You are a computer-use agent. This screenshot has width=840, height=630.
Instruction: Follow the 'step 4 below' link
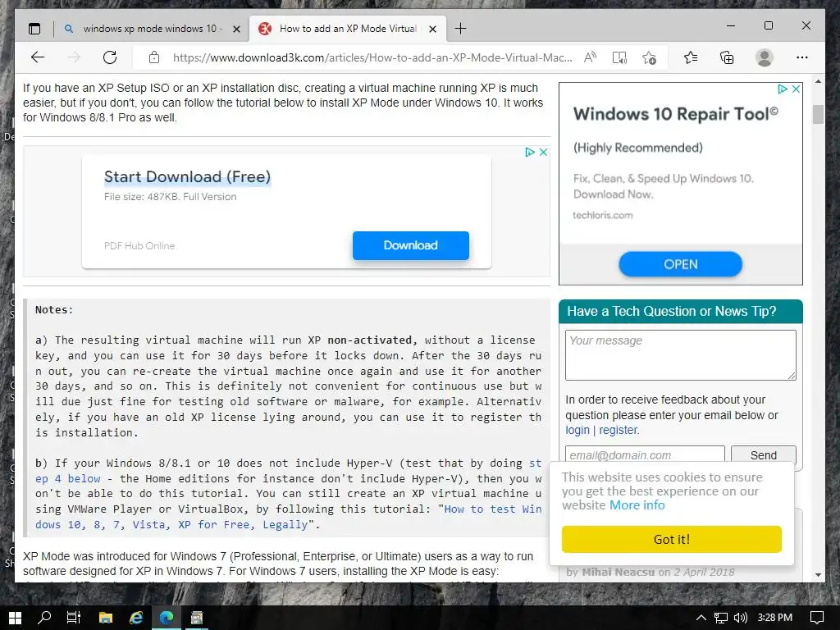68,478
